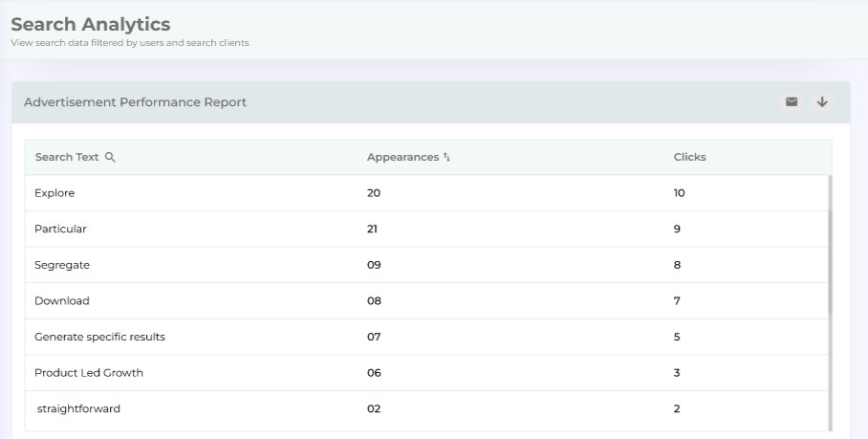
Task: Click the Advertisement Performance Report title
Action: click(x=135, y=103)
